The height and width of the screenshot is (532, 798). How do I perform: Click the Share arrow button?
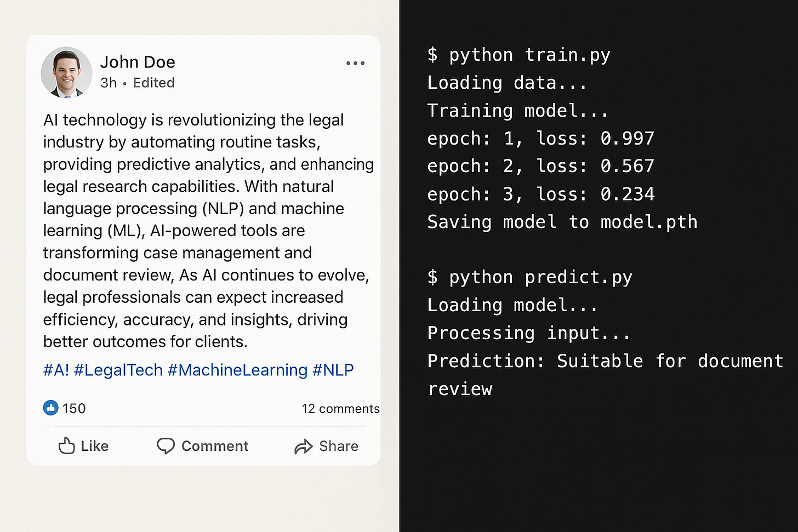(x=326, y=446)
